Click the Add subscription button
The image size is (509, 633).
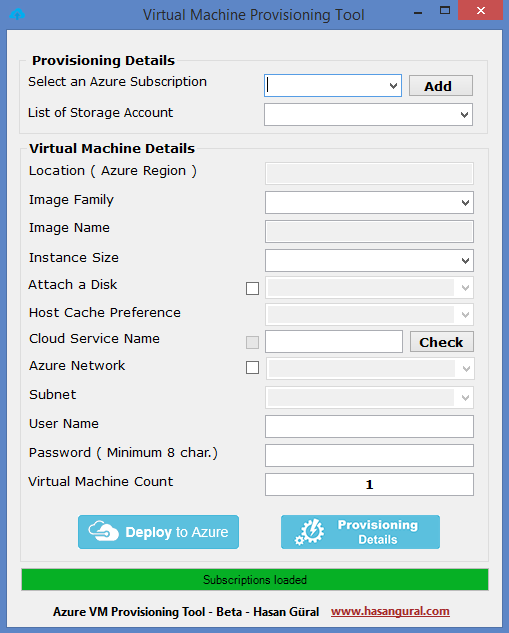[x=440, y=86]
